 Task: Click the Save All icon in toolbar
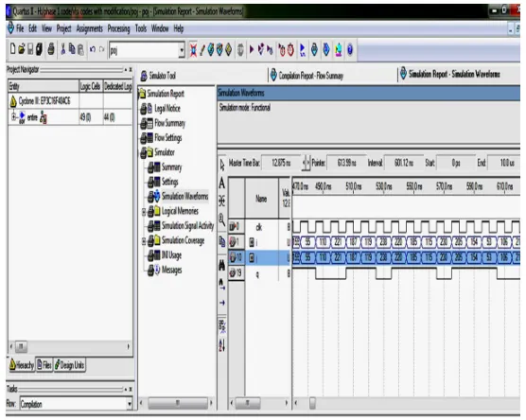point(39,49)
